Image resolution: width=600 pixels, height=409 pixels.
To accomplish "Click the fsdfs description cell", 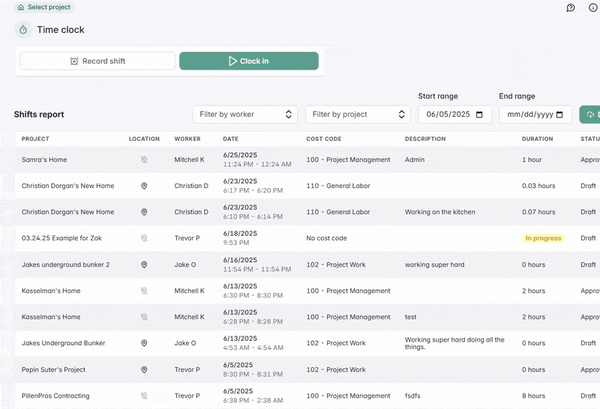I will (412, 396).
